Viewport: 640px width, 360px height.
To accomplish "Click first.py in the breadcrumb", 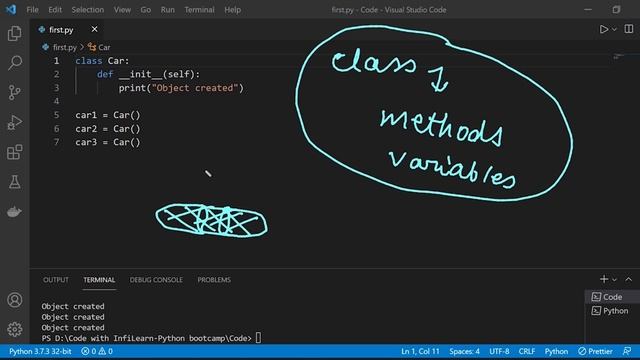I will [x=64, y=47].
